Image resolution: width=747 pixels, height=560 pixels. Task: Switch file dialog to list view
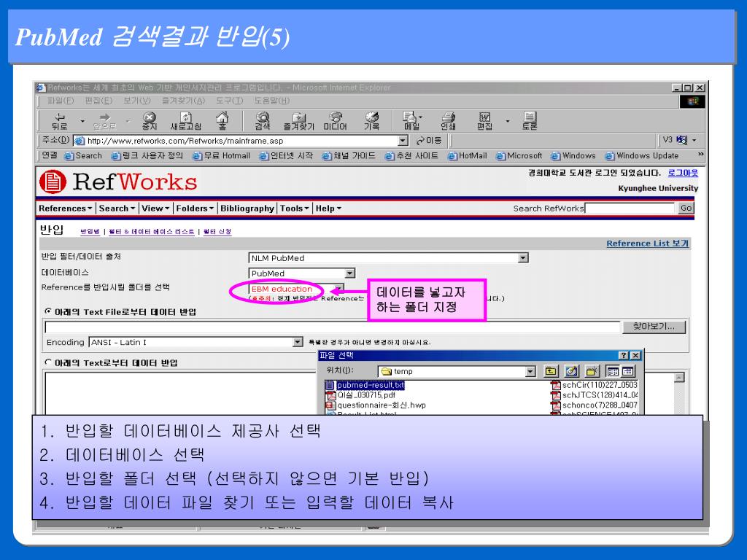click(x=613, y=371)
